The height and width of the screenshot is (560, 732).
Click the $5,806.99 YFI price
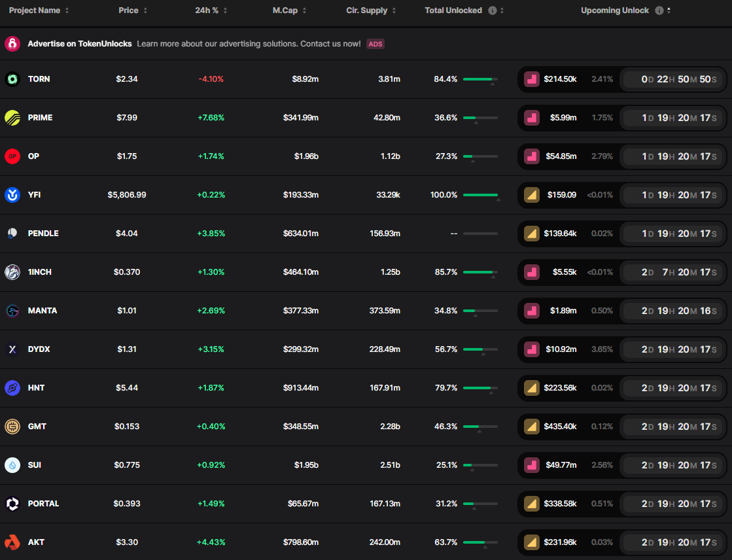[127, 195]
